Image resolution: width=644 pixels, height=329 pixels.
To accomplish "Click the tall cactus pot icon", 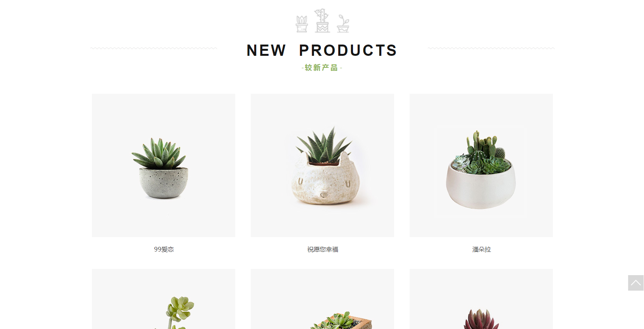I will [322, 21].
